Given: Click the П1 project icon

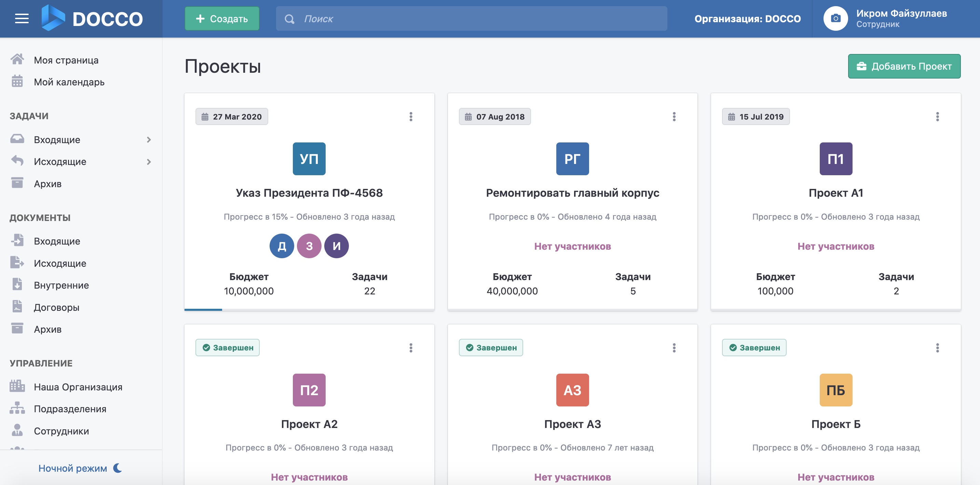Looking at the screenshot, I should point(835,158).
